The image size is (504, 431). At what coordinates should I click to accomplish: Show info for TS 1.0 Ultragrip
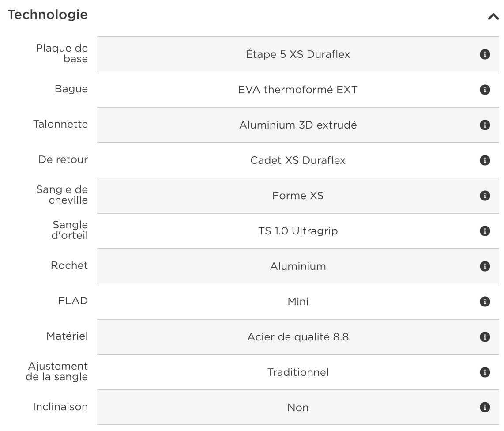[485, 231]
